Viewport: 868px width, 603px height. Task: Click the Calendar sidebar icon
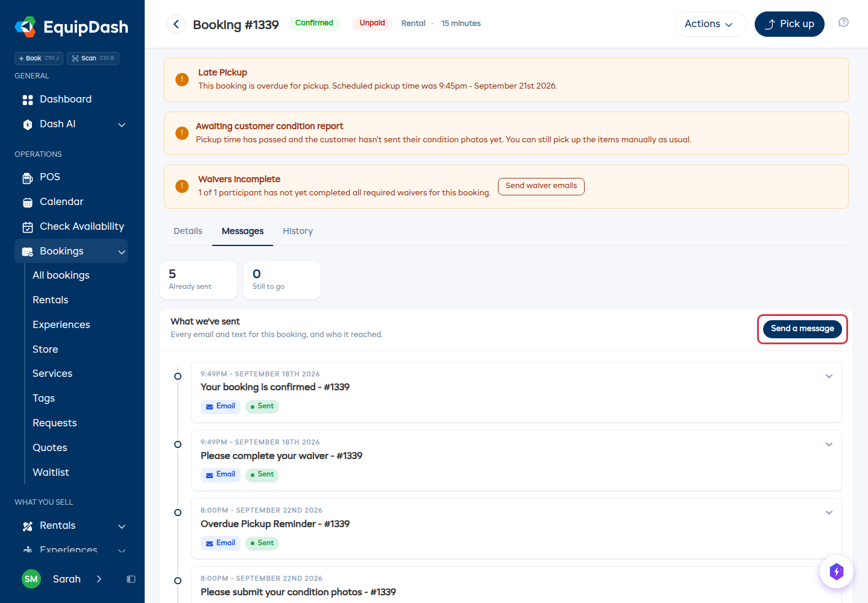28,202
